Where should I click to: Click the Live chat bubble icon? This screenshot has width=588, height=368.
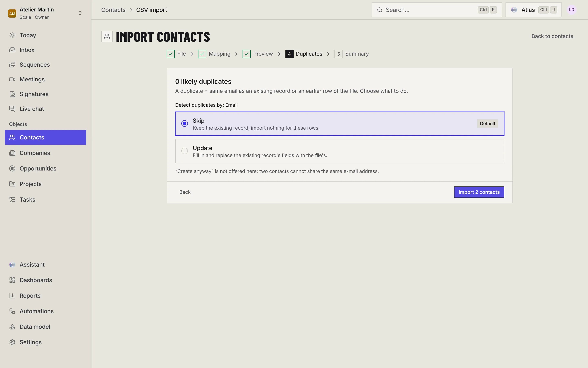pyautogui.click(x=12, y=109)
